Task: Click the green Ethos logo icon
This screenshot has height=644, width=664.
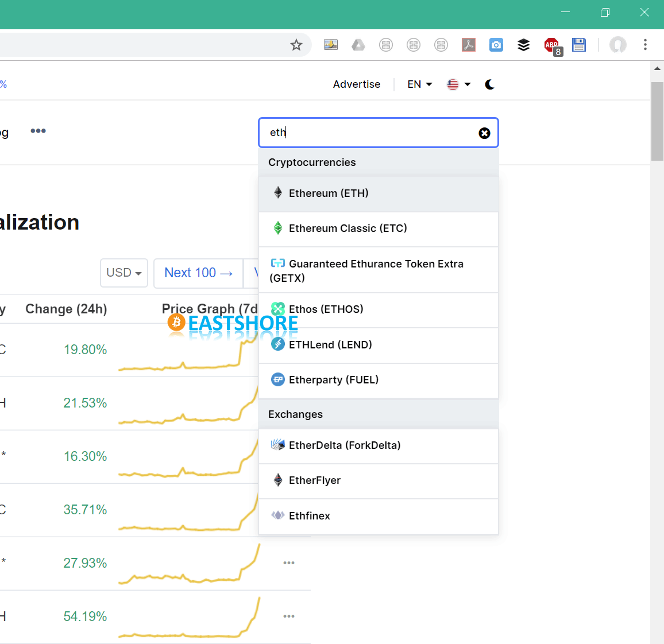Action: coord(278,308)
